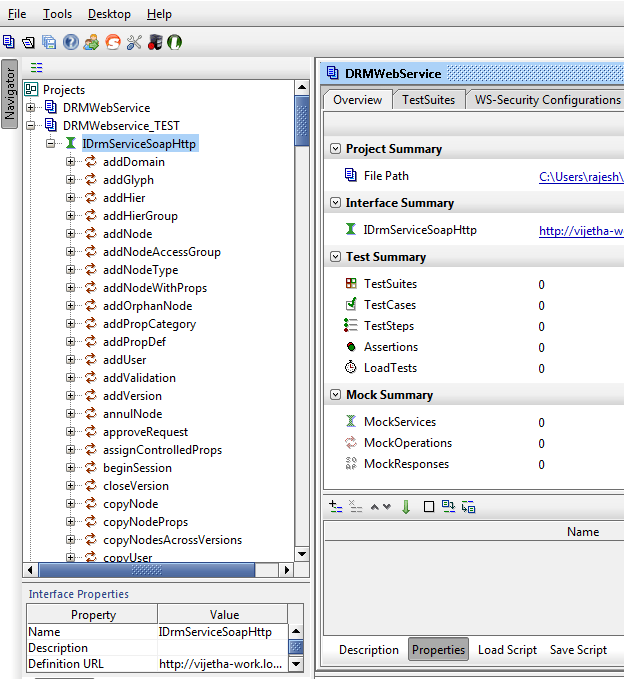Click the tree scrollbar down arrow
This screenshot has width=624, height=679.
click(x=302, y=554)
